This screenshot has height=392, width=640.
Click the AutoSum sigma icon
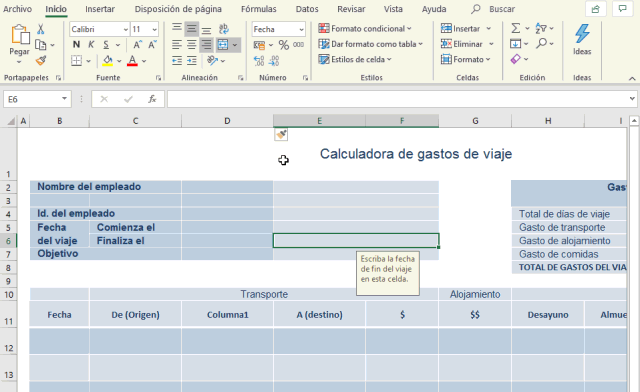516,28
